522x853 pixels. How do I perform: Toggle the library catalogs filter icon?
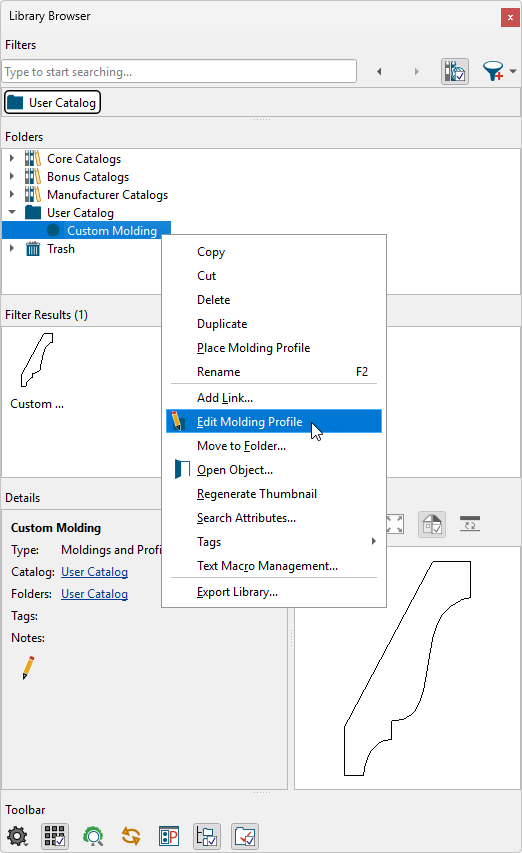click(455, 71)
